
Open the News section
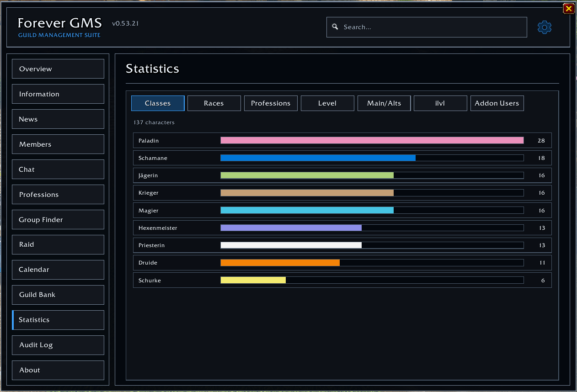[58, 119]
